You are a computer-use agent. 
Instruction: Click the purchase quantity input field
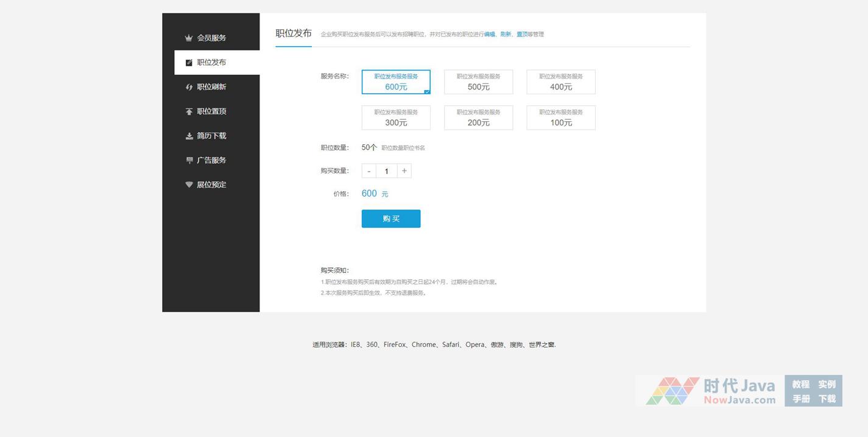pos(386,171)
